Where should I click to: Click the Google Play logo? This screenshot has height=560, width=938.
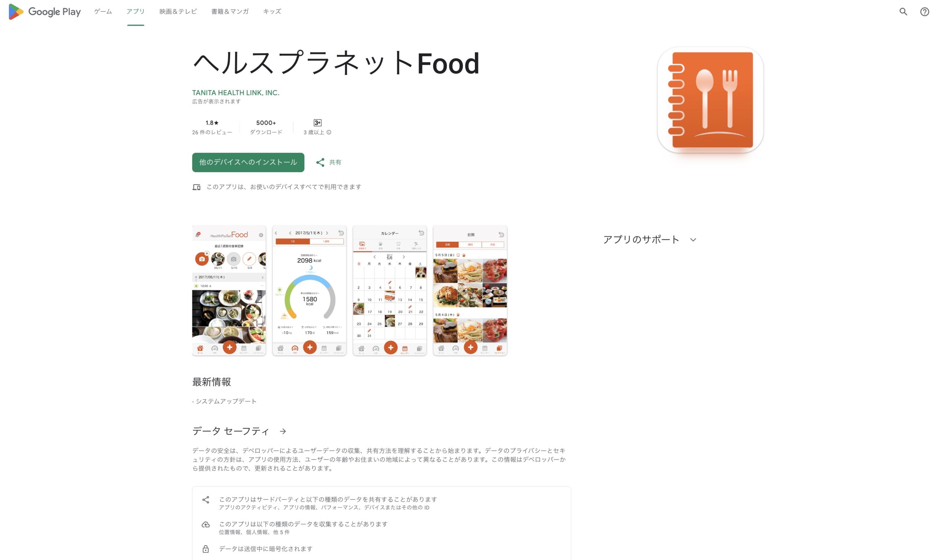click(45, 12)
